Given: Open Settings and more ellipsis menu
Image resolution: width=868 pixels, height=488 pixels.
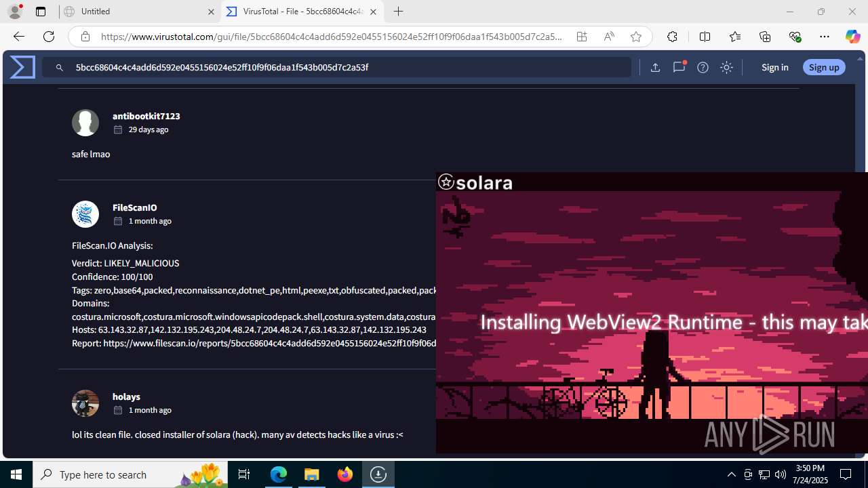Looking at the screenshot, I should 825,37.
